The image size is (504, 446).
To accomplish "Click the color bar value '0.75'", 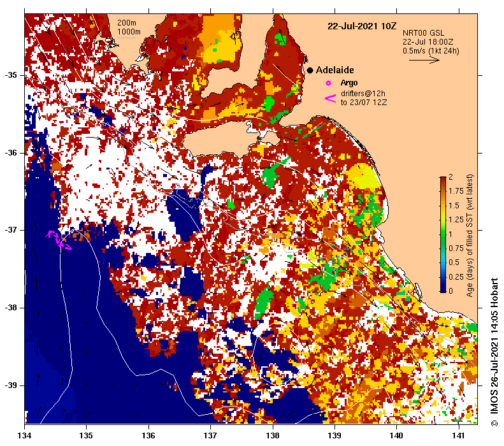I will pyautogui.click(x=456, y=248).
